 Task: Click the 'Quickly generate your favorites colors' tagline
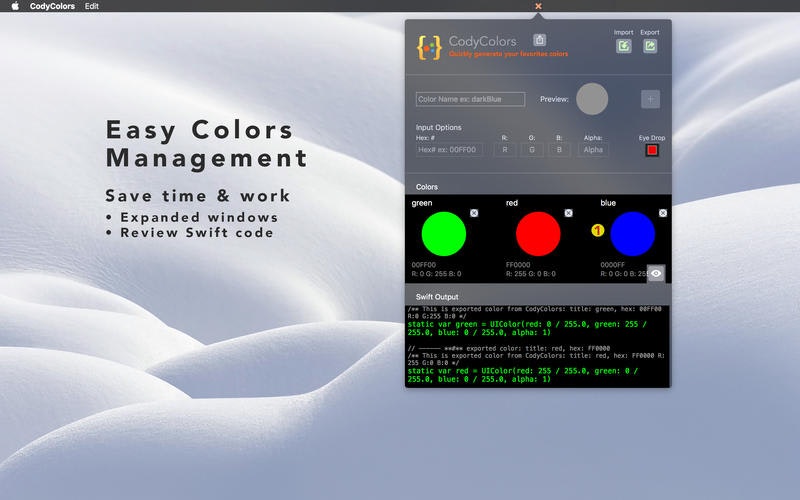click(508, 54)
